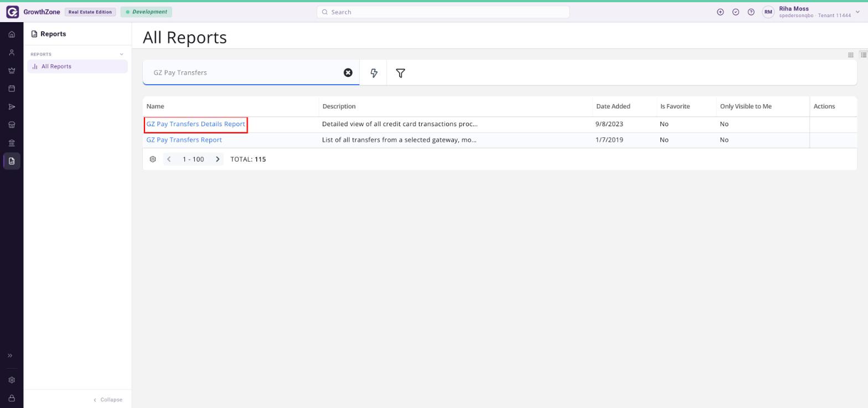This screenshot has height=408, width=868.
Task: Click the plus-circle add icon in header
Action: [x=720, y=12]
